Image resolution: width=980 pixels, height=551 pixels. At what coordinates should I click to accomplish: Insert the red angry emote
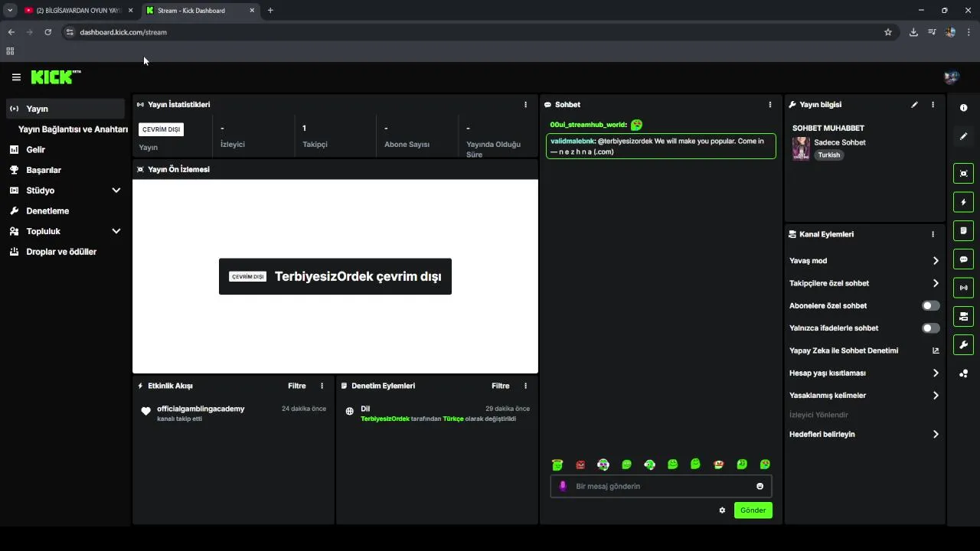(x=580, y=465)
